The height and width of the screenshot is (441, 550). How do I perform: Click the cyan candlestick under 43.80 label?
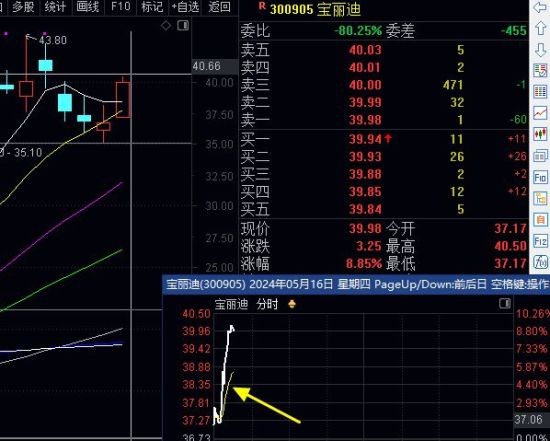click(x=46, y=65)
